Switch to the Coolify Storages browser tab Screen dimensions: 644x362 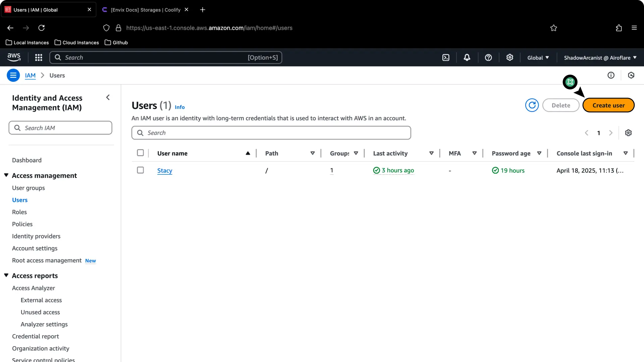[145, 10]
